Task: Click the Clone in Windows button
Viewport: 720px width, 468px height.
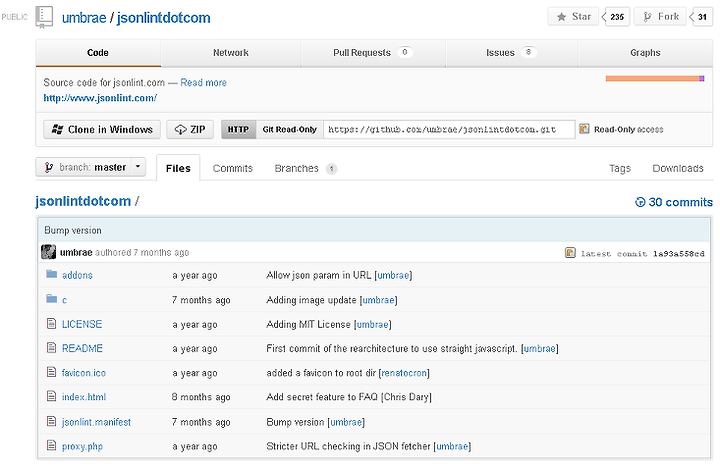Action: (x=102, y=130)
